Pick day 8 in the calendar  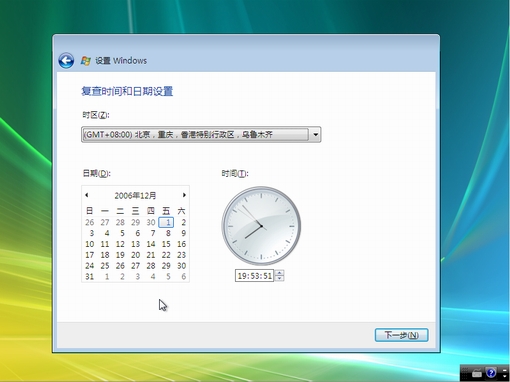tap(168, 233)
